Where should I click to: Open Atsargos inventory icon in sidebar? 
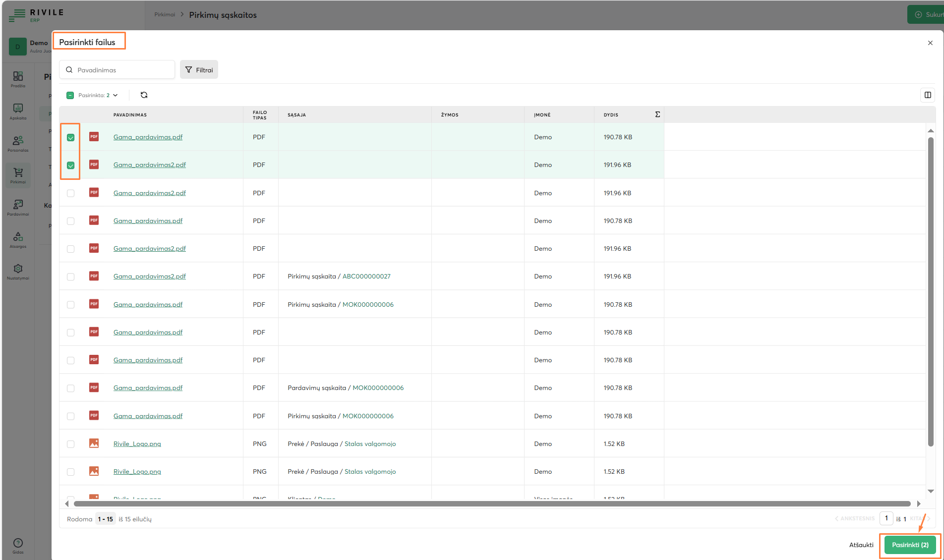pyautogui.click(x=18, y=239)
